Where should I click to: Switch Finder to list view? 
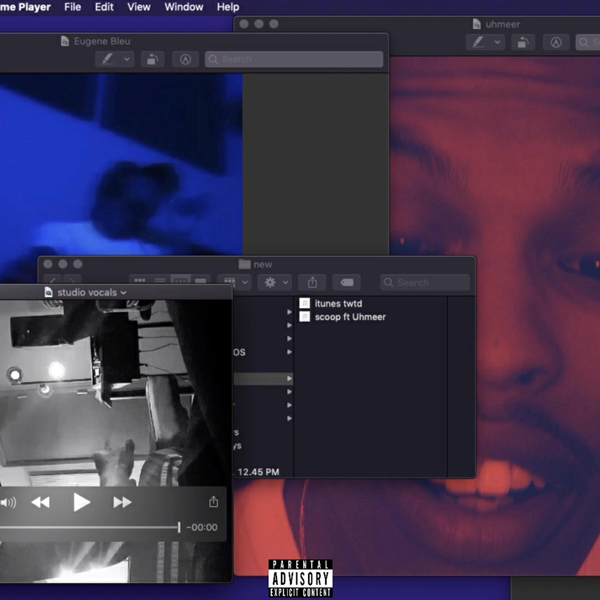(160, 280)
